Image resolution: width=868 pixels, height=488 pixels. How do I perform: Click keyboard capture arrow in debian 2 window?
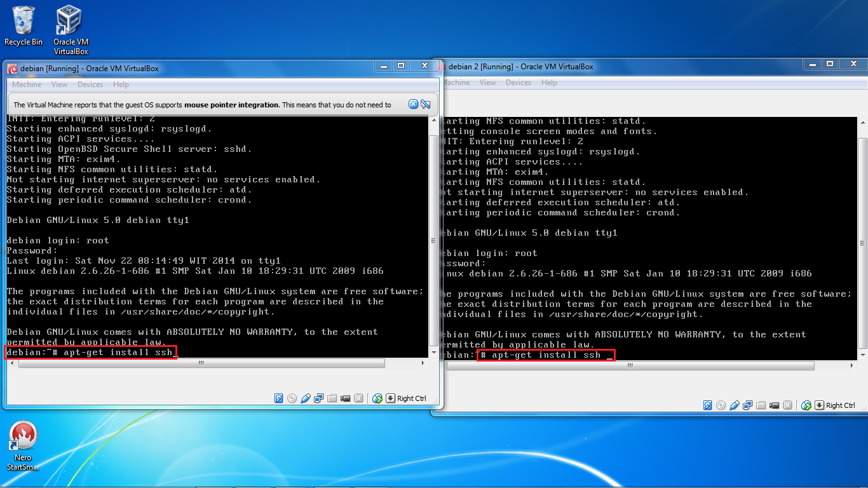point(820,405)
